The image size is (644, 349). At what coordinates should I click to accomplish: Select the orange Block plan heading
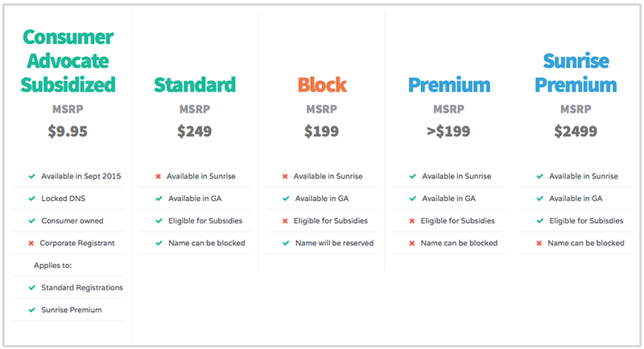322,85
